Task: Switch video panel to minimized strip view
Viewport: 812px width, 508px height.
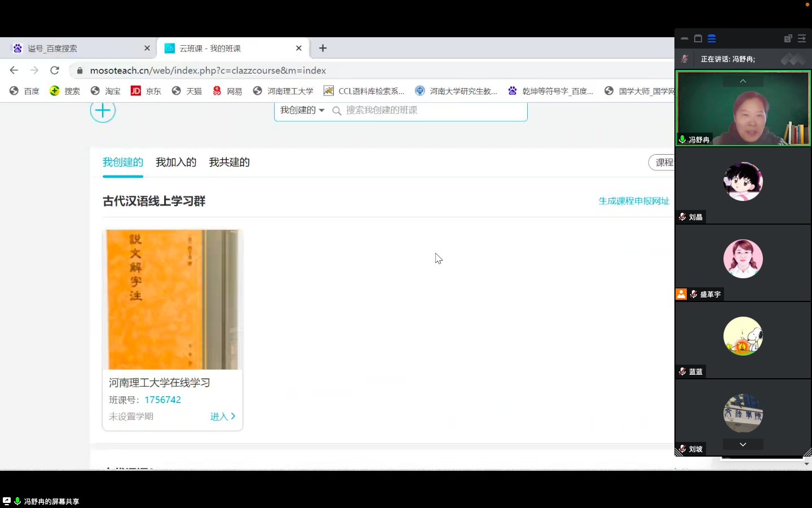Action: point(685,38)
